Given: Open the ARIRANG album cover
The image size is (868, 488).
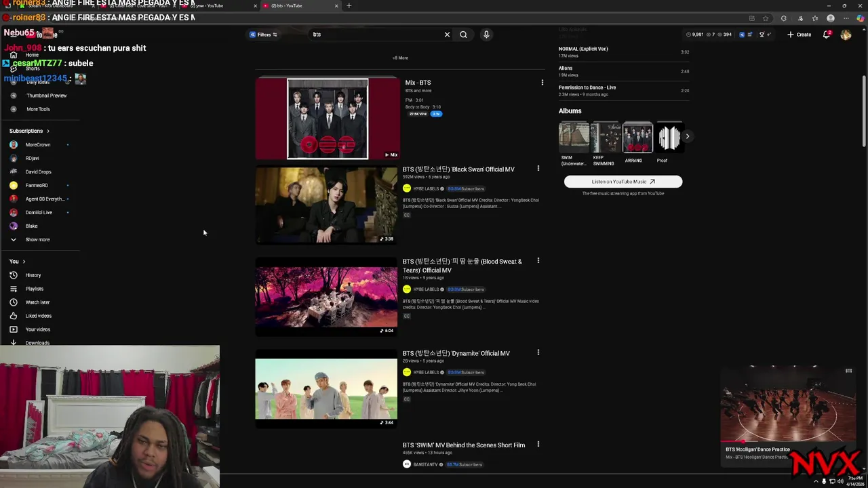Looking at the screenshot, I should (637, 138).
